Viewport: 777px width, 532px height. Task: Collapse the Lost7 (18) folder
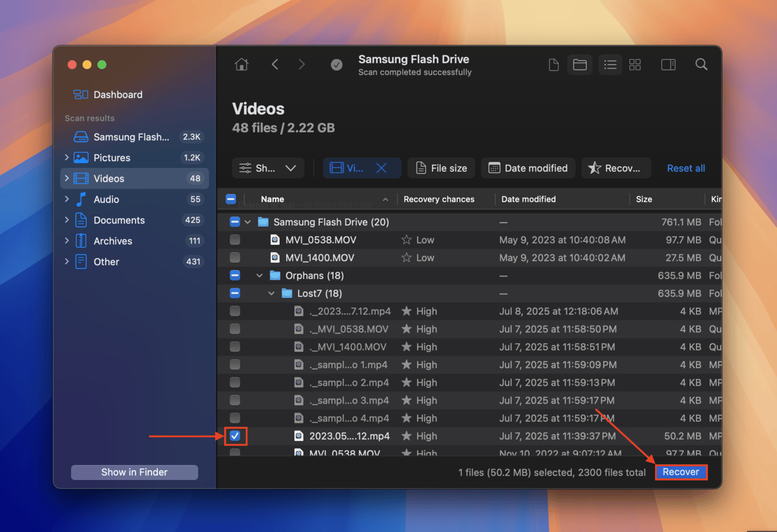pos(271,293)
